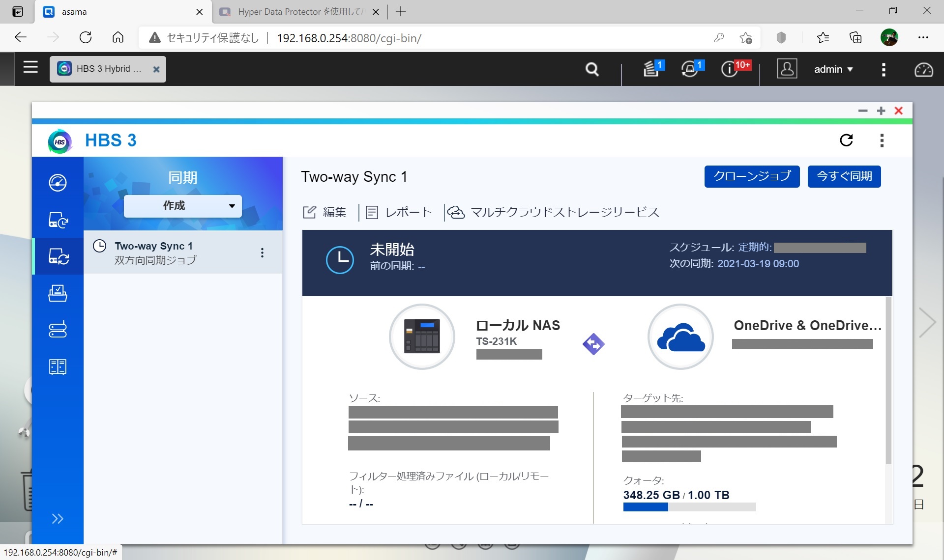944x560 pixels.
Task: Open the Sync section sidebar icon
Action: tap(58, 256)
